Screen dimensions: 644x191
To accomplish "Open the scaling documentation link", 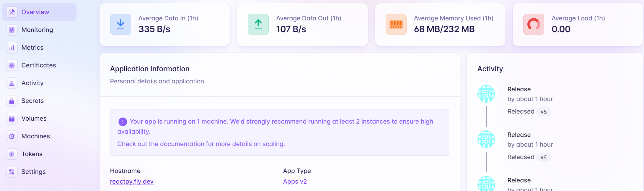I will 182,144.
